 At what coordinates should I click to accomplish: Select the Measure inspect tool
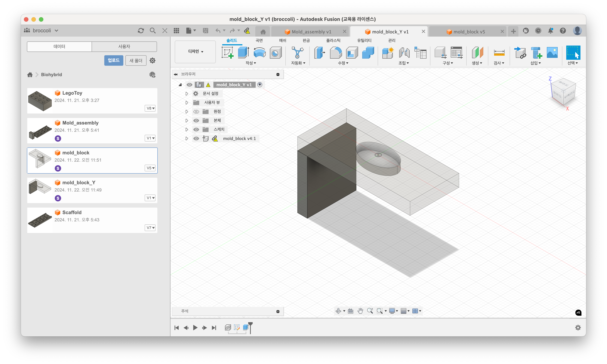coord(499,52)
